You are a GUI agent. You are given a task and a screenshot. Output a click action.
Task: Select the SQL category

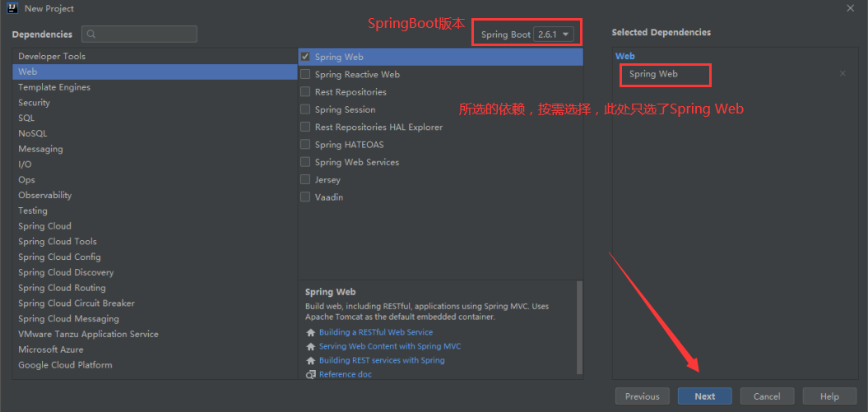pyautogui.click(x=155, y=118)
